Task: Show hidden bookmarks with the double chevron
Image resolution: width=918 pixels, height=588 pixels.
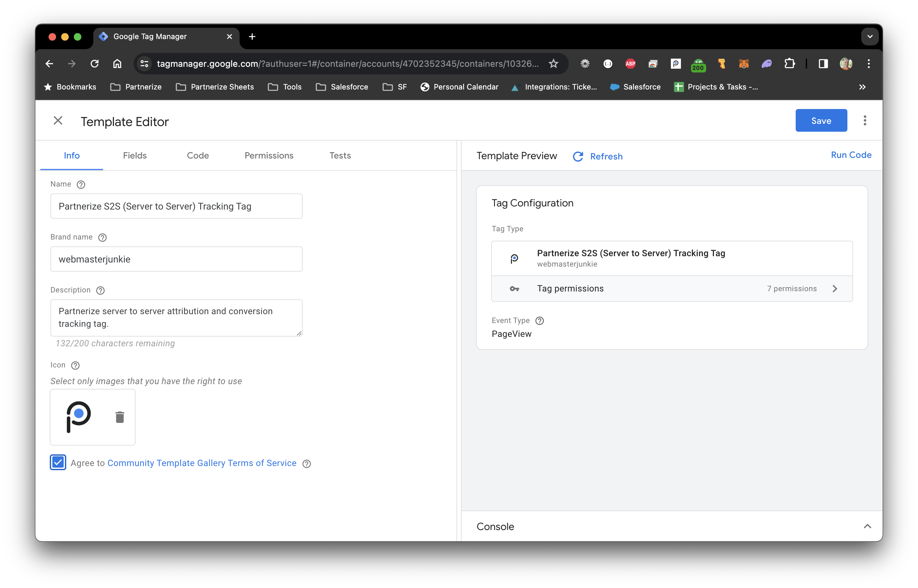Action: (x=862, y=87)
